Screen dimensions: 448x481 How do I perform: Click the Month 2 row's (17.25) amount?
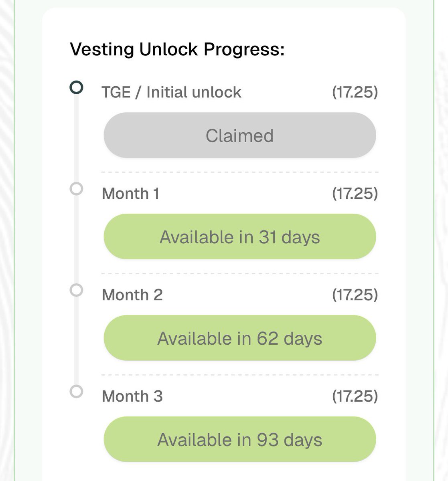[355, 295]
